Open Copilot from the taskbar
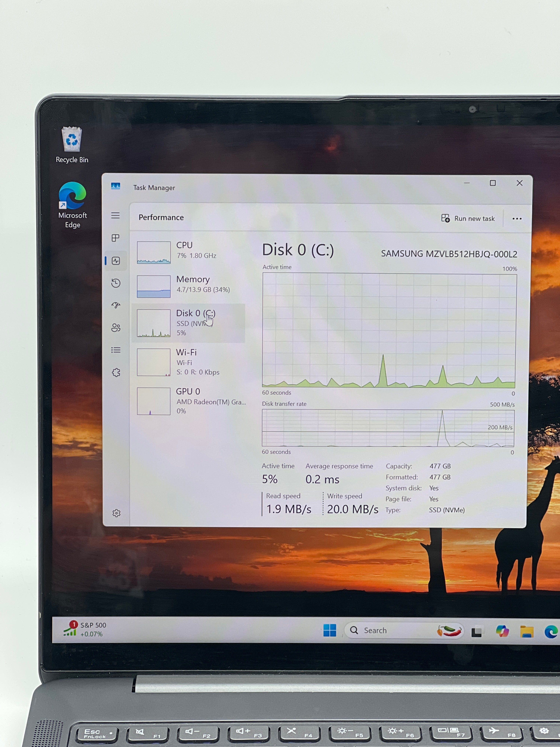This screenshot has height=747, width=560. point(502,631)
